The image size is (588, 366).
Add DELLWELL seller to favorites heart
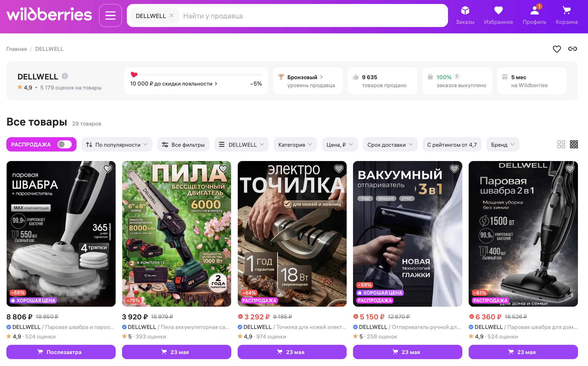point(557,49)
